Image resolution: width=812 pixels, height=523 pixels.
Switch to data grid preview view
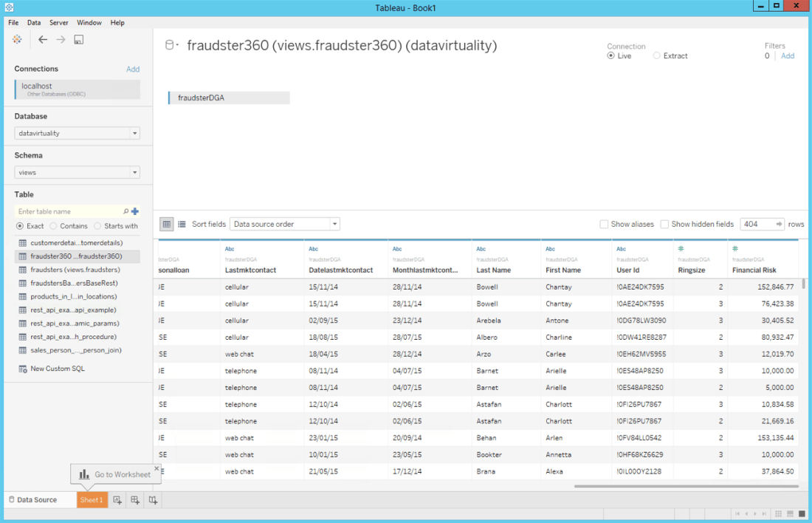pyautogui.click(x=167, y=224)
